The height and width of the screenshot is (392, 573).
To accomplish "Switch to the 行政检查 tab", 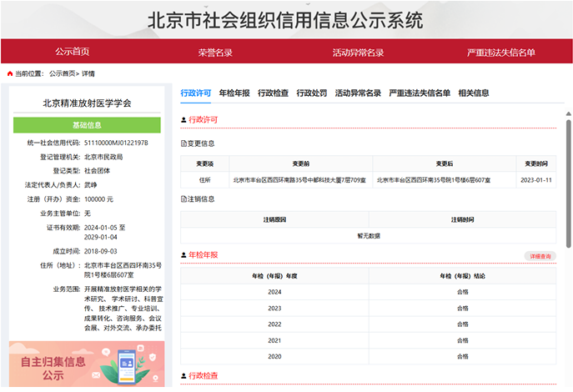I will click(273, 93).
